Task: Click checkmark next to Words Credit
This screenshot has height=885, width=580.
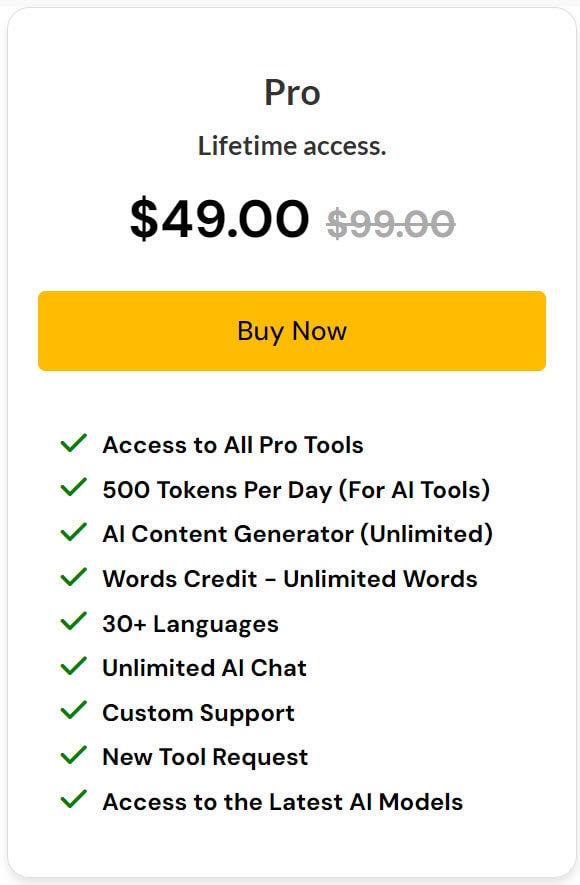Action: 73,577
